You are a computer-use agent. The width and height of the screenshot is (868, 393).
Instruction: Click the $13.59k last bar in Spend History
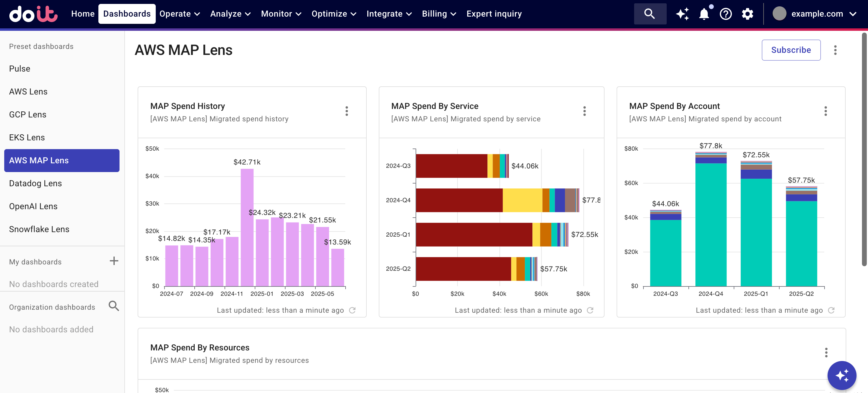(x=338, y=268)
